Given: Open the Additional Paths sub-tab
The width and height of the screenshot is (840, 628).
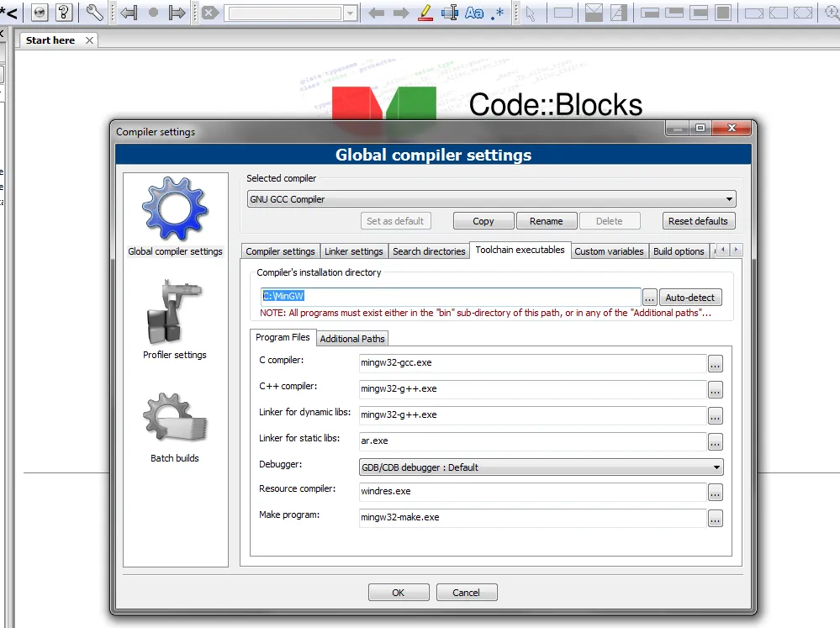Looking at the screenshot, I should click(352, 339).
